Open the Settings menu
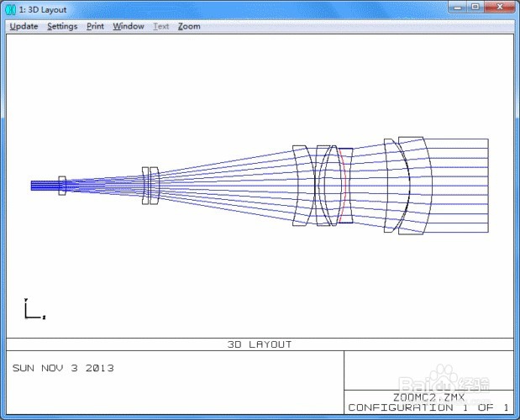The image size is (520, 420). point(62,26)
